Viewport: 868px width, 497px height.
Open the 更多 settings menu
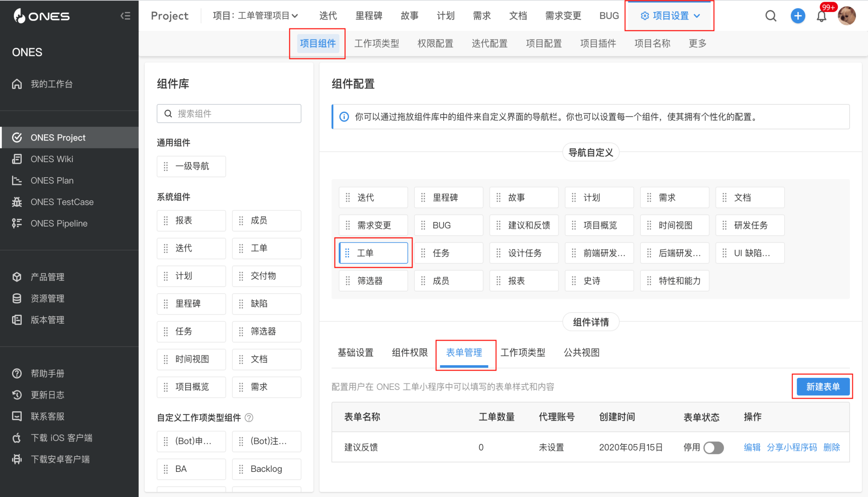click(697, 43)
